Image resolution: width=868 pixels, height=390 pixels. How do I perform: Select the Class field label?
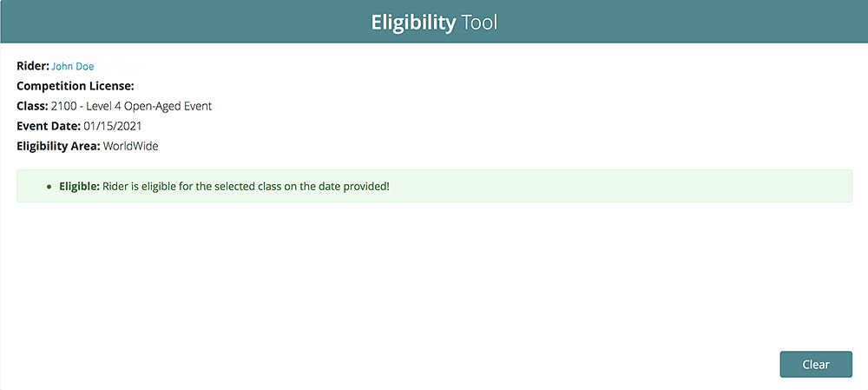pos(32,106)
